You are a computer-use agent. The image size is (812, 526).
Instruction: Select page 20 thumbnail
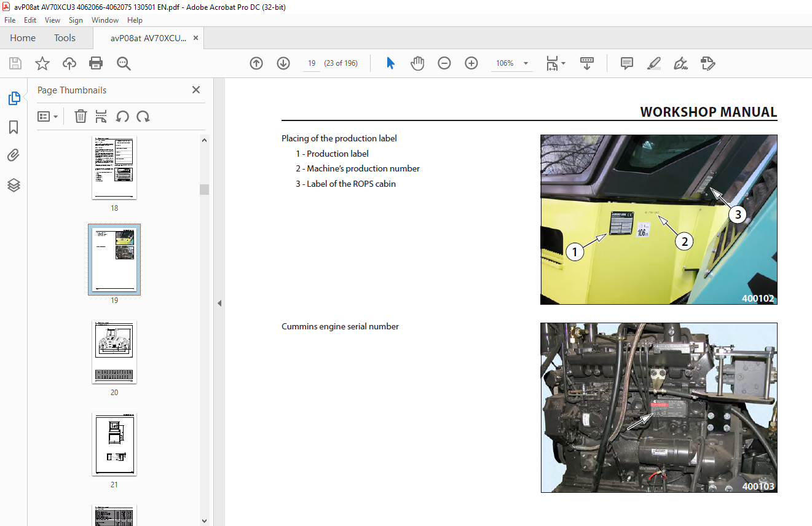point(114,351)
